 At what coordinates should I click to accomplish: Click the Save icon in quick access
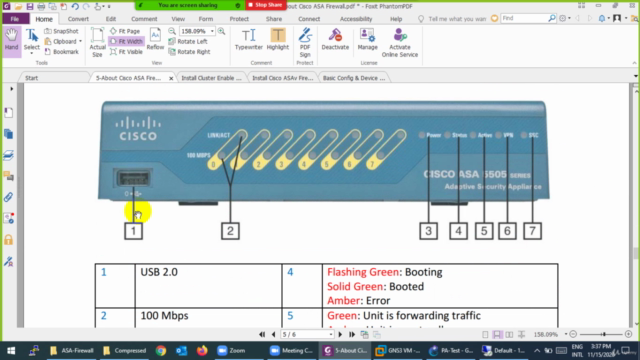[30, 6]
